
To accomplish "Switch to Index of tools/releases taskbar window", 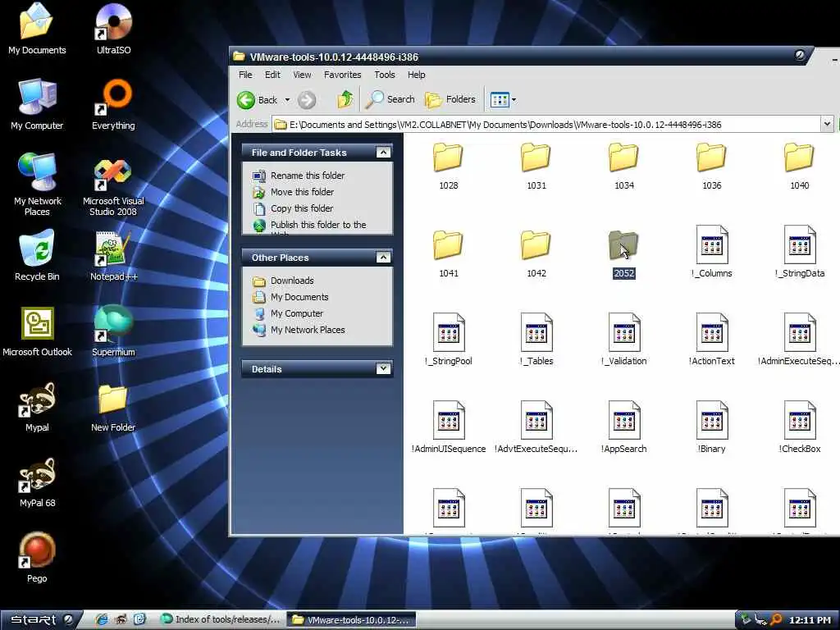I will [221, 619].
